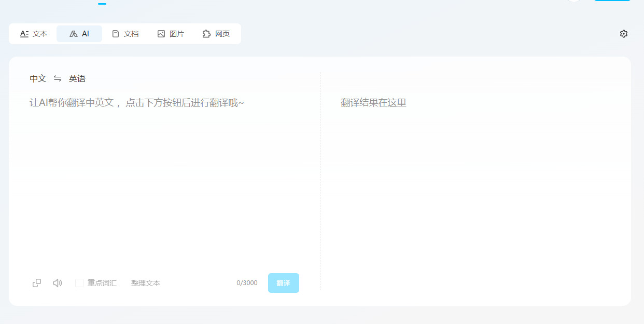
Task: Click the 0/3000 character counter
Action: pos(247,283)
